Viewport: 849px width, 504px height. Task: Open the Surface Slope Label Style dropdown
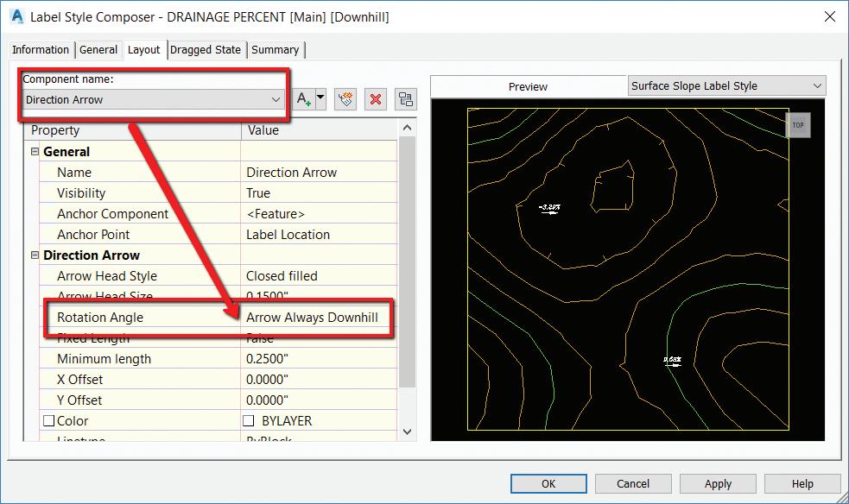pyautogui.click(x=726, y=85)
